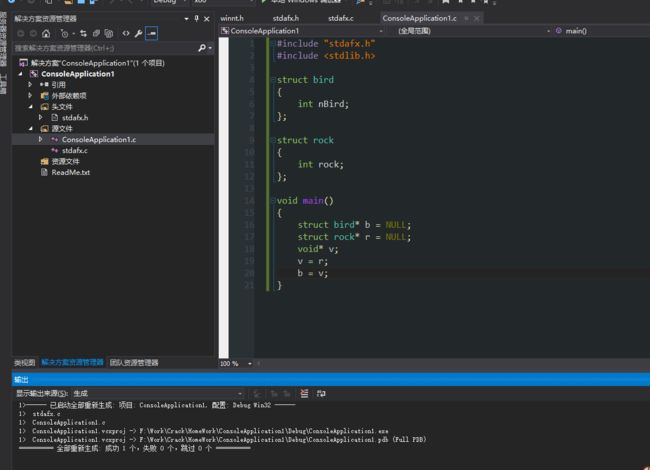Viewport: 650px width, 470px height.
Task: Click the Back arrow in Solution Explorer toolbar
Action: (21, 34)
